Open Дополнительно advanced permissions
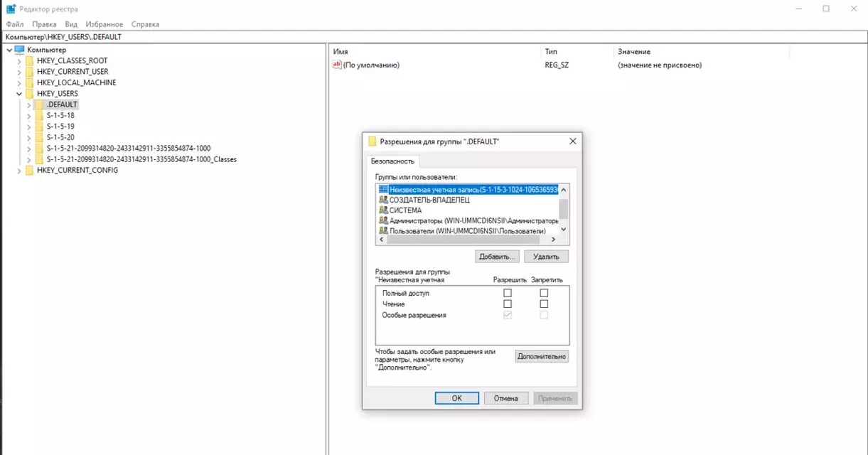This screenshot has height=455, width=868. click(x=542, y=356)
